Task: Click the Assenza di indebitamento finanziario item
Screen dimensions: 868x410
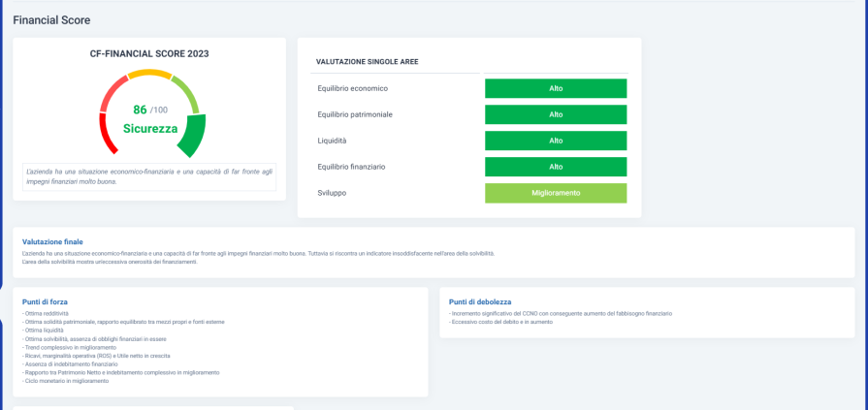Action: [x=70, y=364]
